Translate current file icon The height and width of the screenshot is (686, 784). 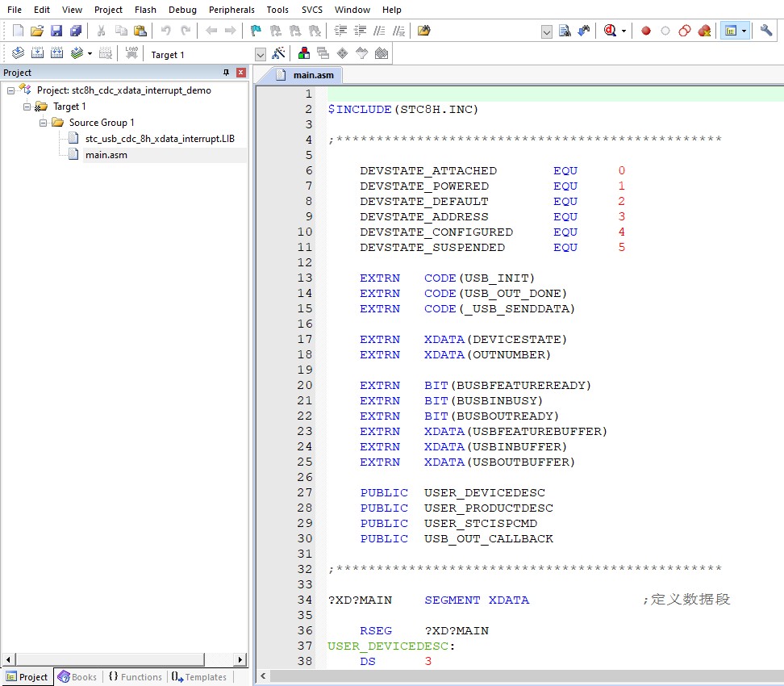18,52
